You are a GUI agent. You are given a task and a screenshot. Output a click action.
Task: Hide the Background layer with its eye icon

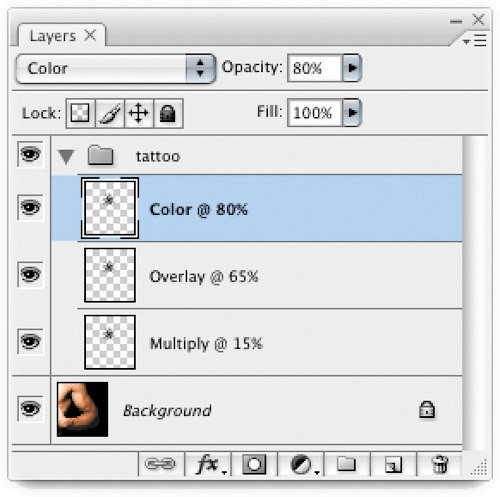pos(30,408)
